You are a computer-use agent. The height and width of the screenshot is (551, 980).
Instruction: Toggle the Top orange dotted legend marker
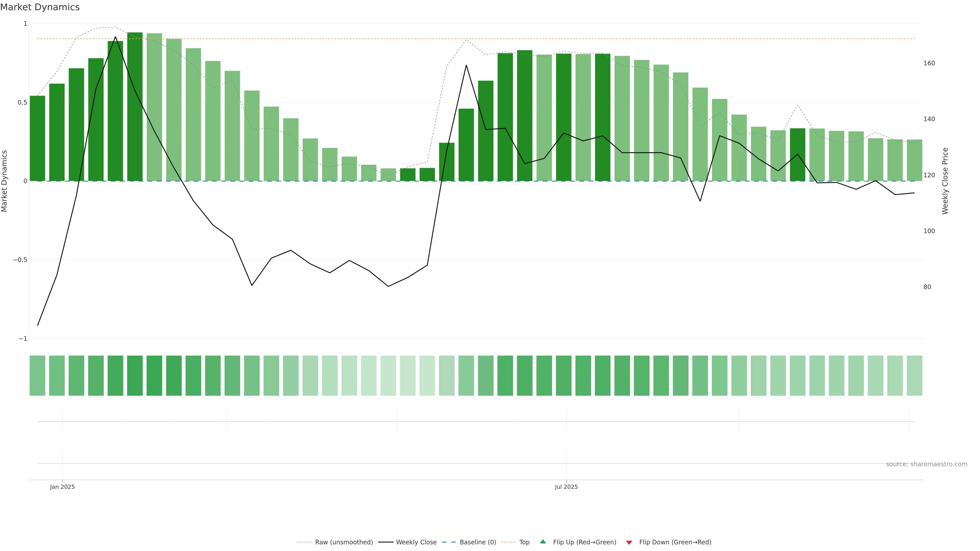click(x=508, y=542)
